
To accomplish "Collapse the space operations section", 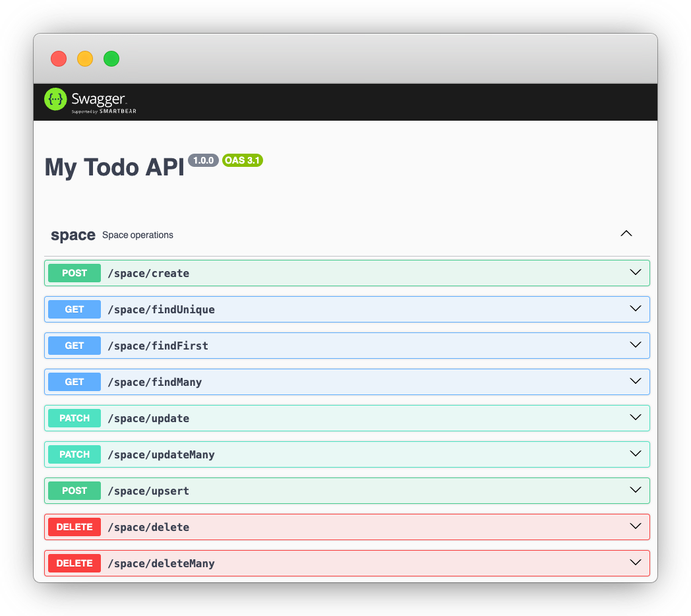I will 626,233.
